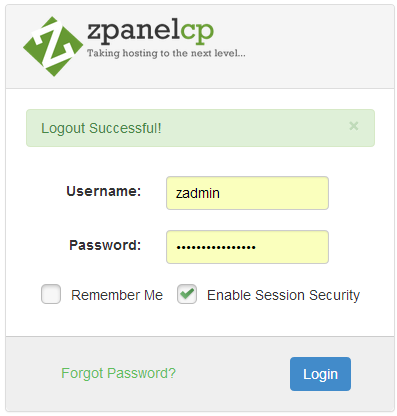Focus the Password input field
Screen dimensions: 397x416
[x=247, y=247]
